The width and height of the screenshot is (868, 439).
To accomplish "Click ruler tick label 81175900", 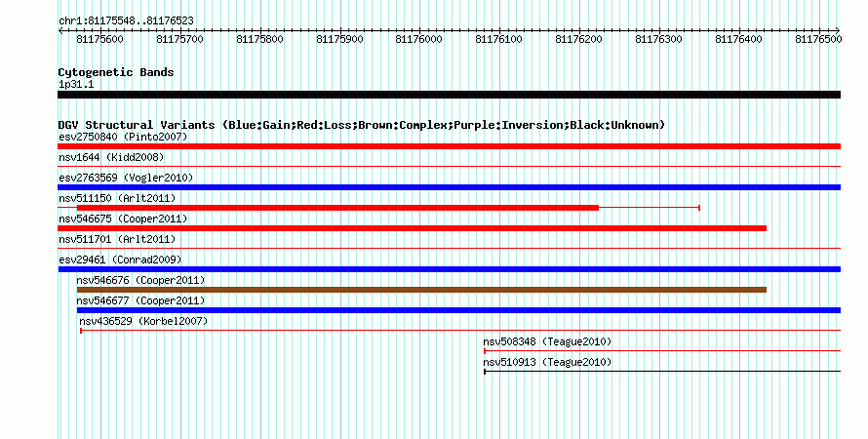I will coord(339,39).
